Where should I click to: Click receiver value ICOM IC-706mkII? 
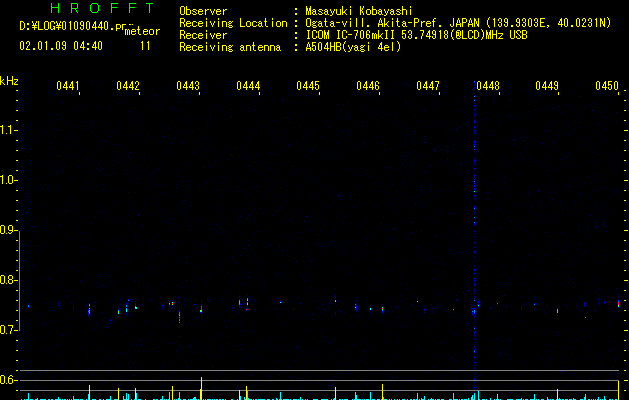(x=350, y=35)
